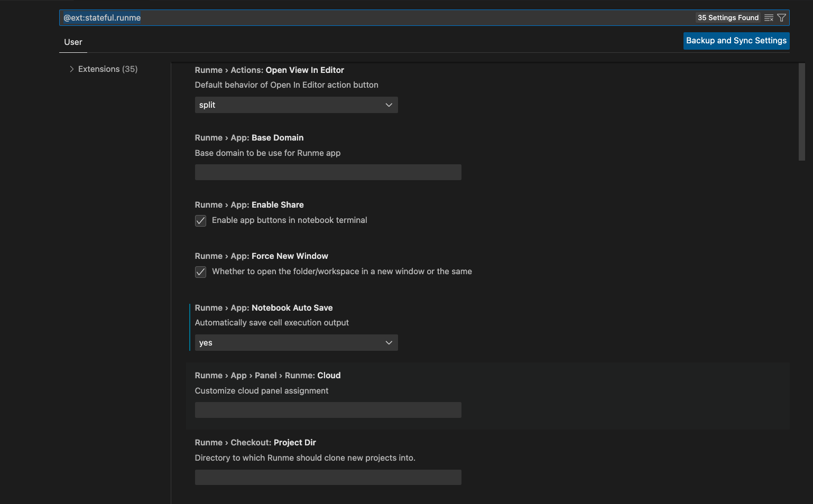Click the Runme Actions: Open View In Editor title

click(x=269, y=70)
